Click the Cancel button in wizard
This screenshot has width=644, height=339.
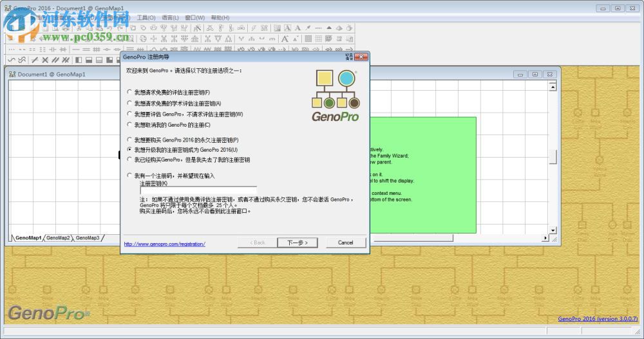click(345, 243)
